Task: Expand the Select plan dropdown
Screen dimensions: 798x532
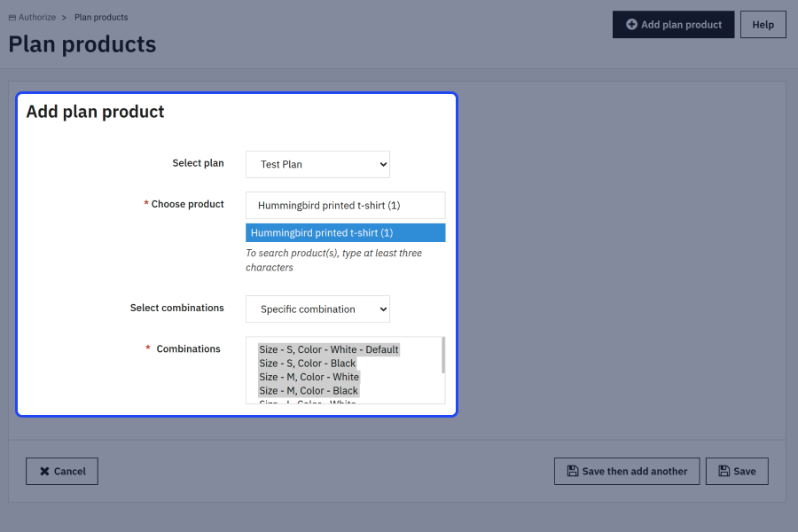Action: pos(317,164)
